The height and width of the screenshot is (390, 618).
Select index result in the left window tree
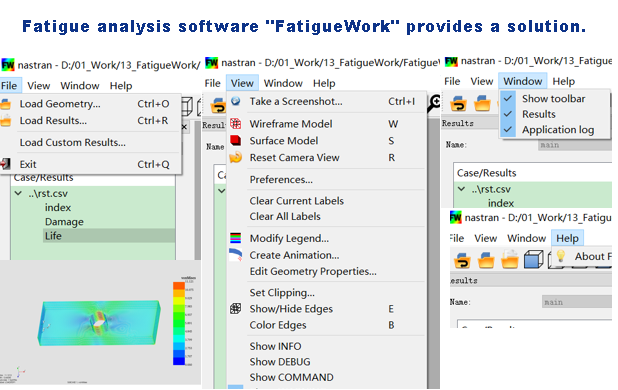(x=58, y=207)
